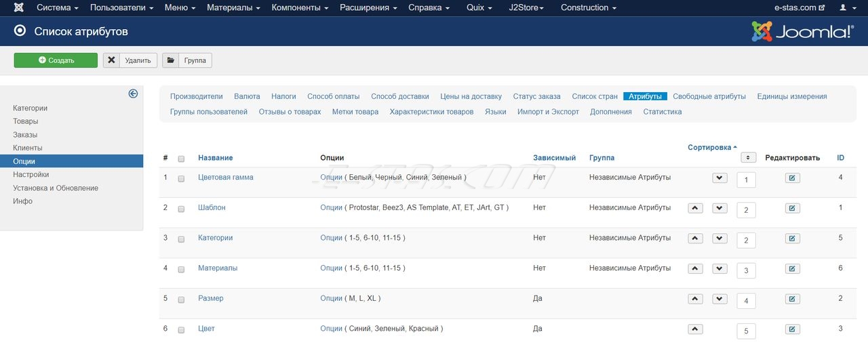868x345 pixels.
Task: Move Категории row up
Action: 695,239
